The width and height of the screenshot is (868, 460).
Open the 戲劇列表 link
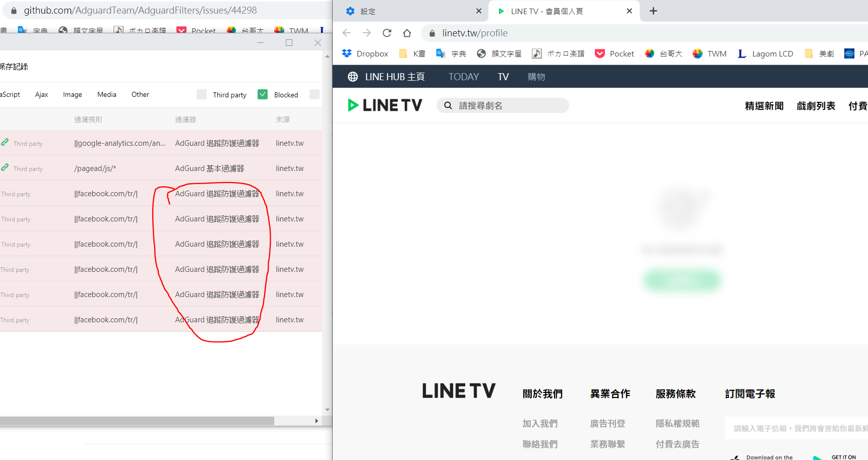[x=816, y=106]
